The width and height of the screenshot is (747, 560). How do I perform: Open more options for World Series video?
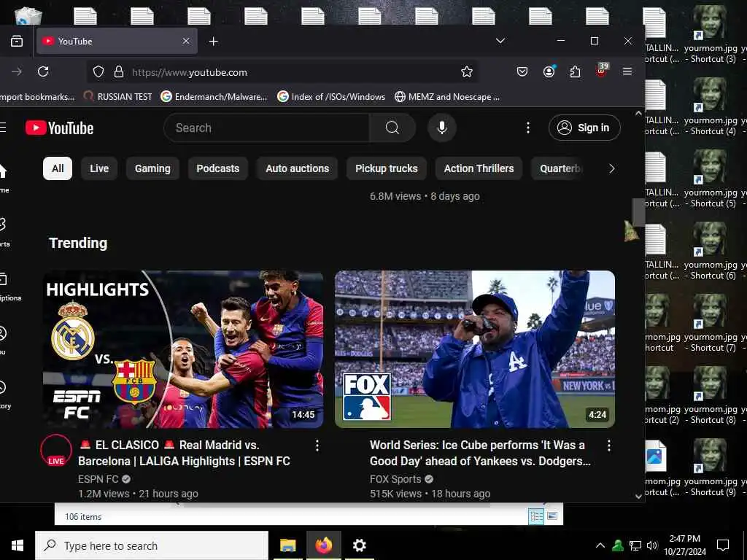click(x=609, y=446)
